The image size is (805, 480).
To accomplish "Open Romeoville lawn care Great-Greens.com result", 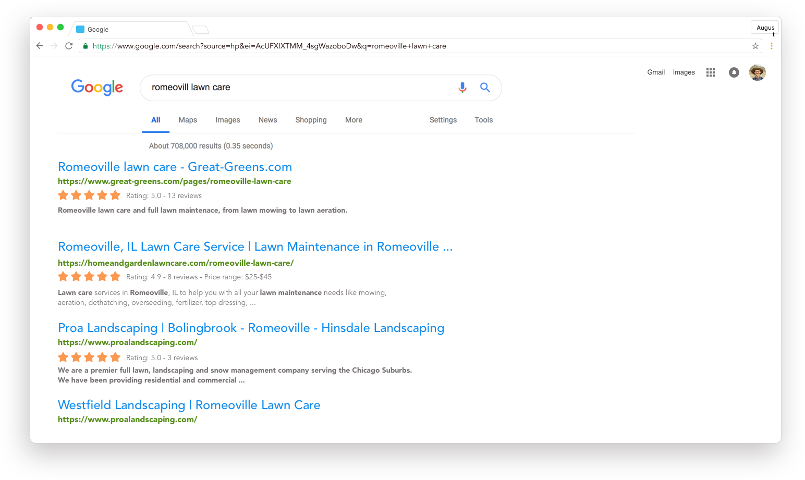I will click(x=175, y=167).
